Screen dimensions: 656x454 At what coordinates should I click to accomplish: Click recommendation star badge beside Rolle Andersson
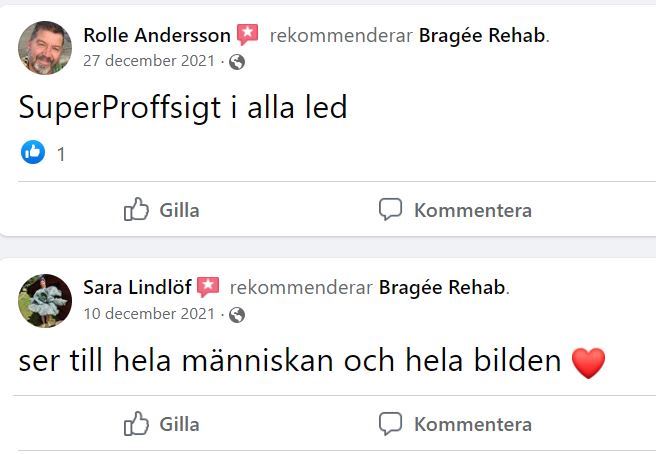[248, 35]
